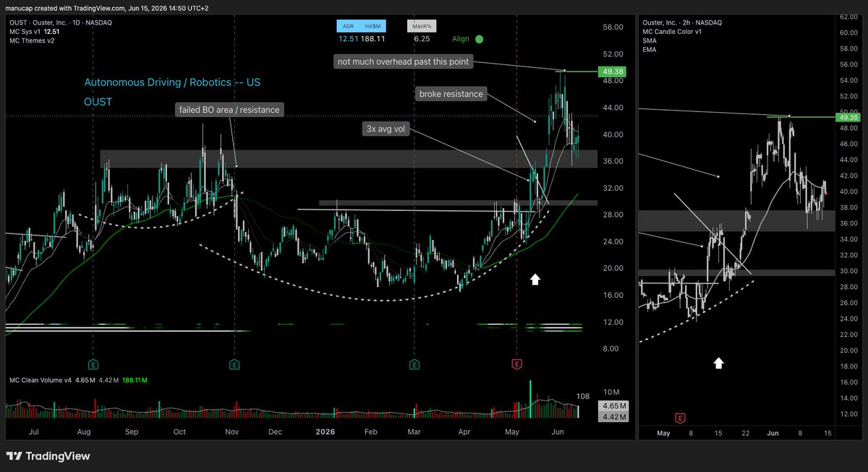Click green 49.38 price tag on daily chart
Viewport: 868px width, 472px height.
click(613, 72)
